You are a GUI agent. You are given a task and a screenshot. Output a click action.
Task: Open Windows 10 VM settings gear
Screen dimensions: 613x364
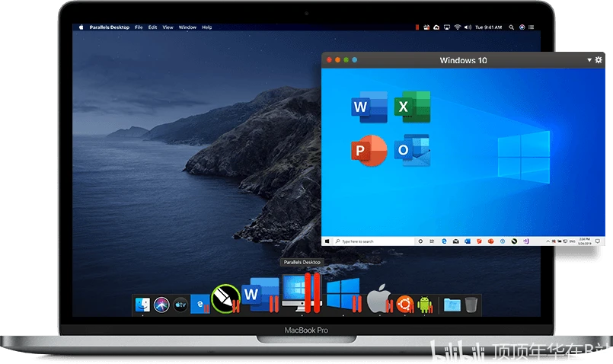point(599,60)
